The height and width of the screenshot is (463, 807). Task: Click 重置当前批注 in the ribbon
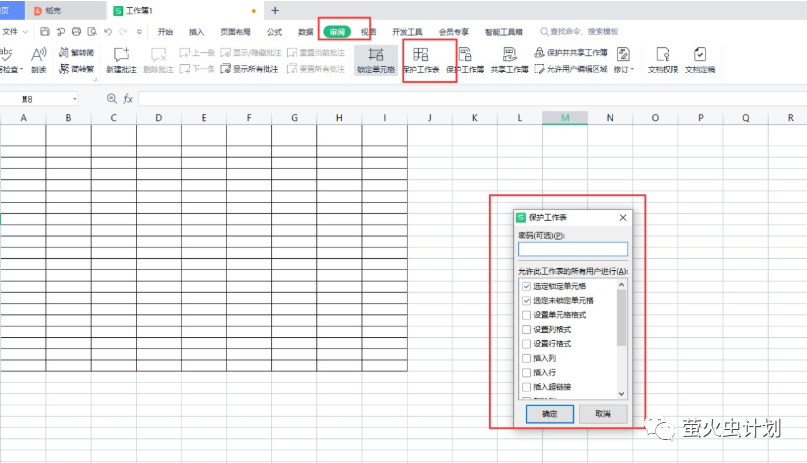point(315,52)
